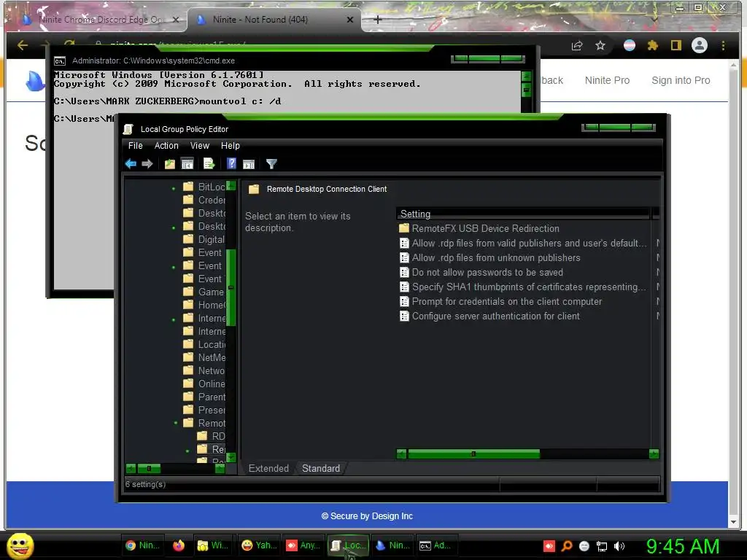Click down arrow of tree vertical scrollbar
Viewport: 747px width, 560px height.
pos(231,457)
